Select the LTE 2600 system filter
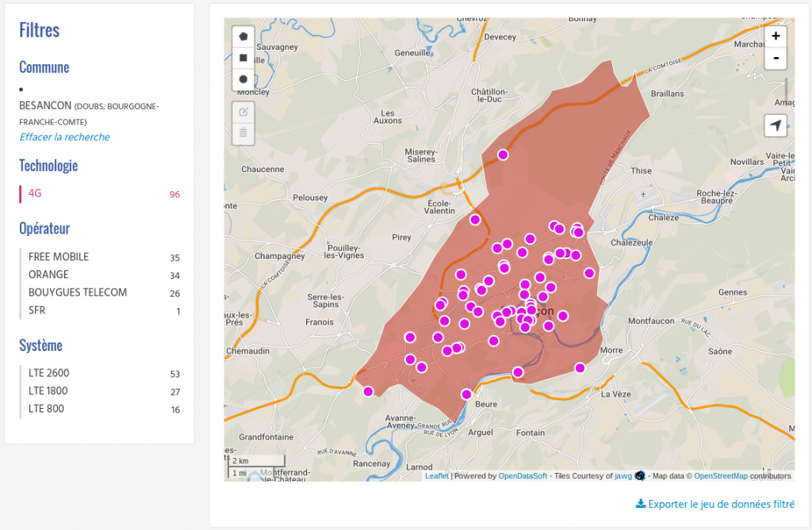The image size is (812, 530). coord(49,373)
